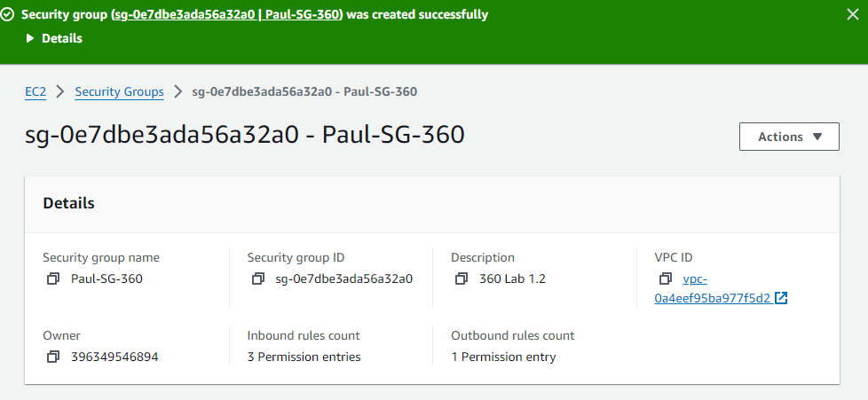The height and width of the screenshot is (400, 868).
Task: Dismiss the success notification banner
Action: pyautogui.click(x=853, y=14)
